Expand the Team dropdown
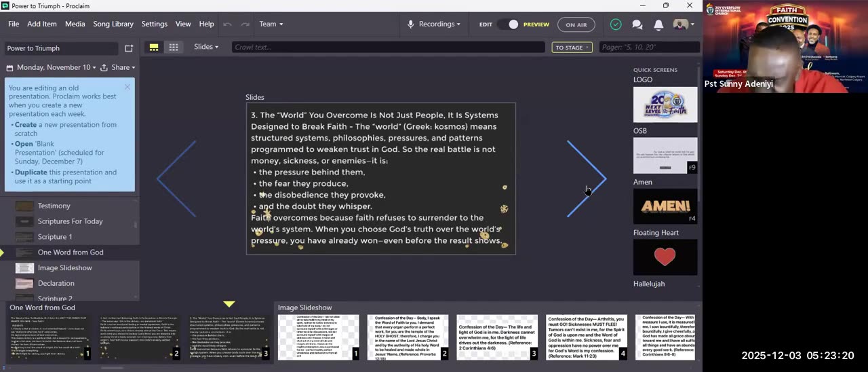Viewport: 868px width, 372px height. tap(271, 24)
